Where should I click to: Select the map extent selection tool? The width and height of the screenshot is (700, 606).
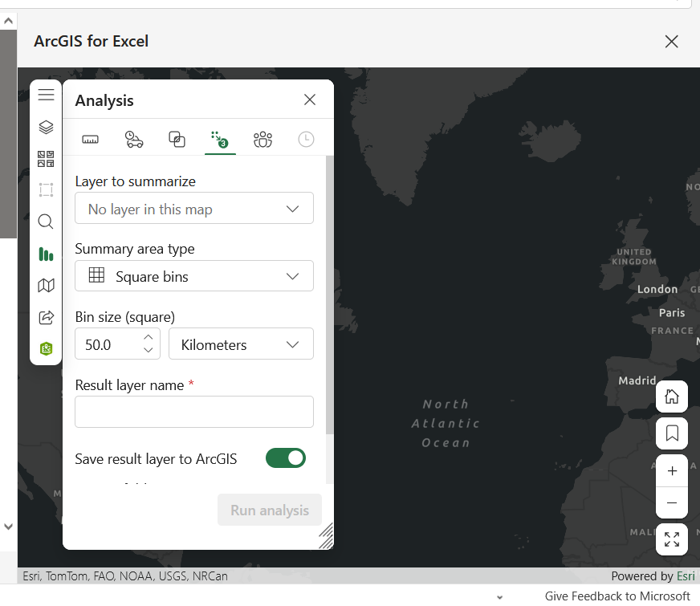[46, 189]
